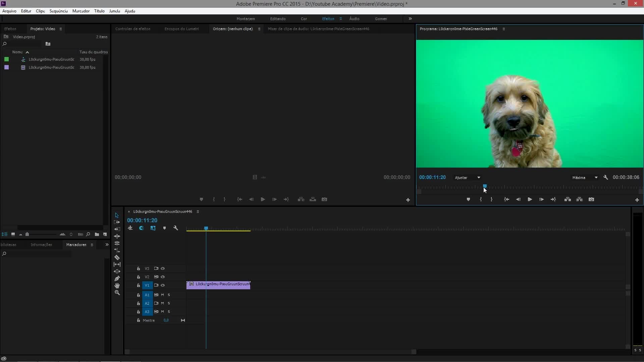This screenshot has height=362, width=644.
Task: Open Sequência menu
Action: 58,11
